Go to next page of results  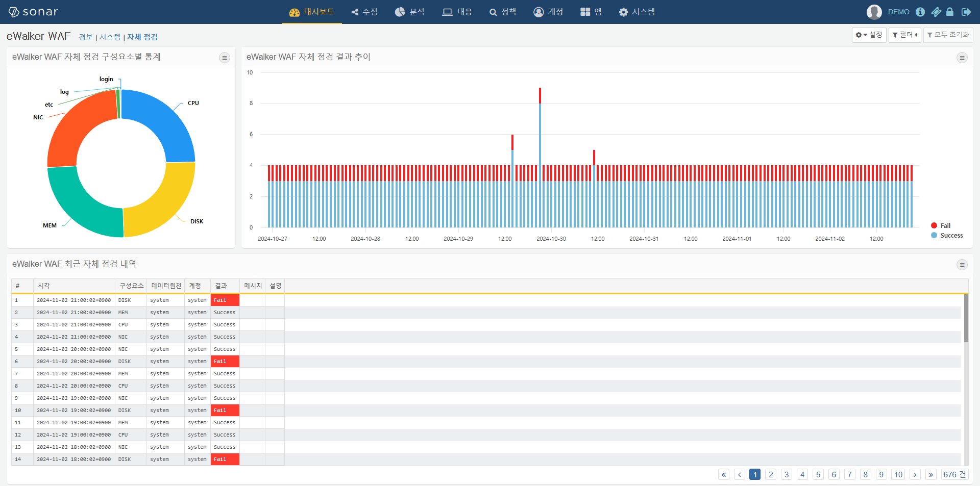[915, 474]
